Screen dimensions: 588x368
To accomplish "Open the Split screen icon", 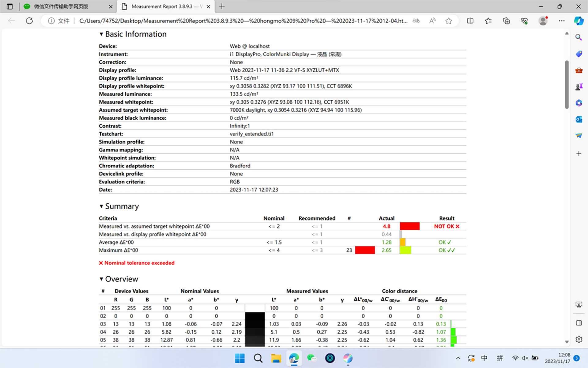I will 470,21.
